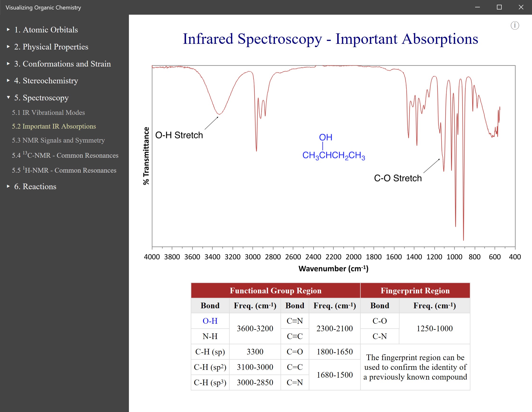Click the C=O bond table cell

pos(295,352)
